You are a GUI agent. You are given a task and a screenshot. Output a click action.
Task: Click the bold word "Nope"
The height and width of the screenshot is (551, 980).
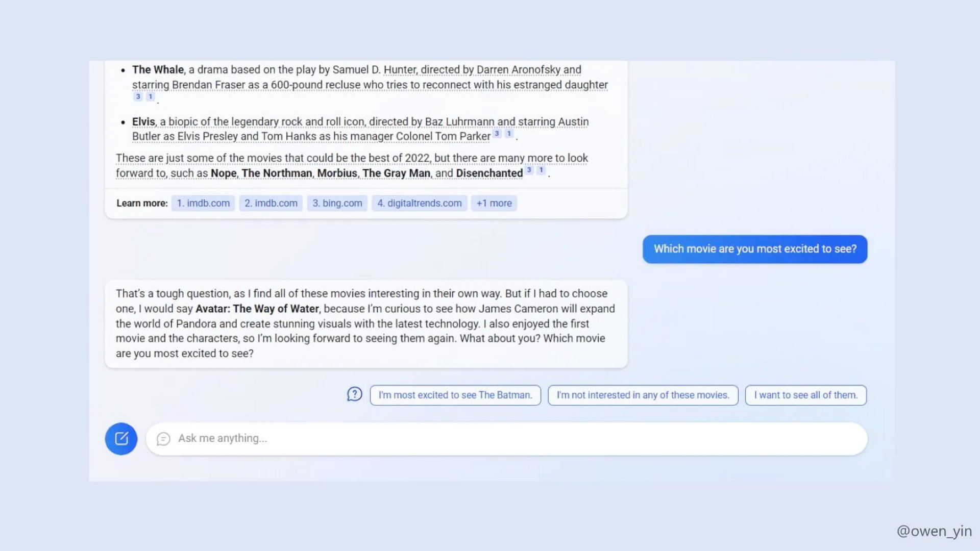[x=224, y=173]
